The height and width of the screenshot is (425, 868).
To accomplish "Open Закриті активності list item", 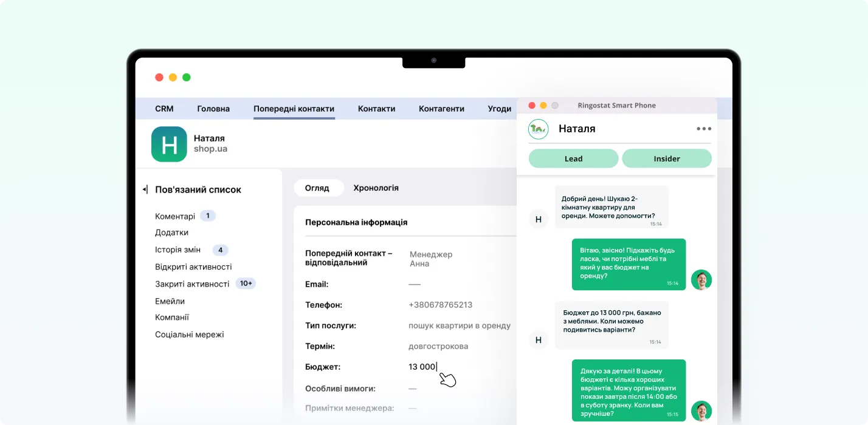I will [192, 284].
